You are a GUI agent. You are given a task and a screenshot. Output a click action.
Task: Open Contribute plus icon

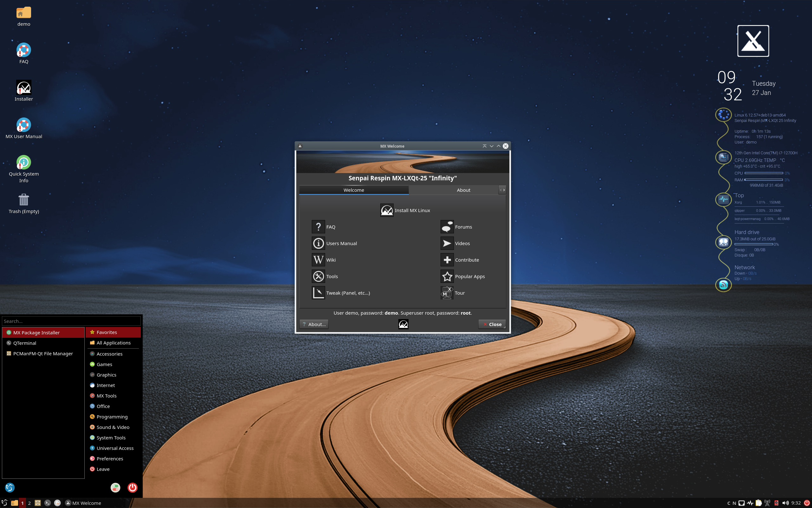pyautogui.click(x=447, y=260)
